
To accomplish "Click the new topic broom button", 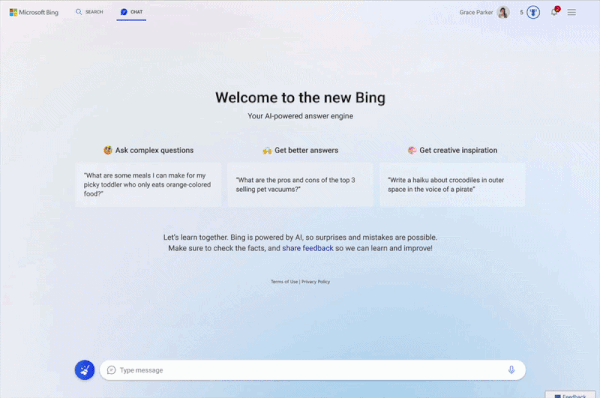I will pos(85,370).
